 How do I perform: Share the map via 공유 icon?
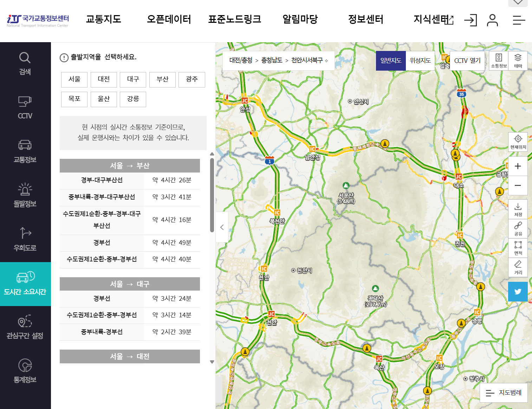click(518, 228)
